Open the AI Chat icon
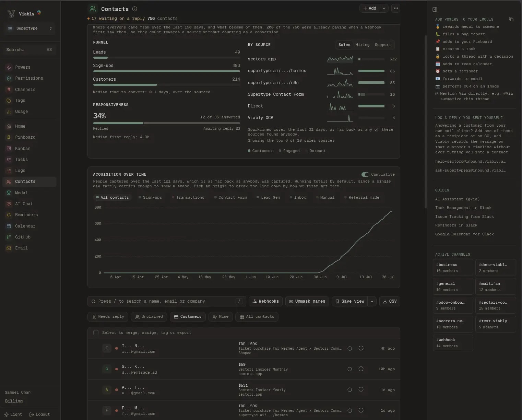This screenshot has height=420, width=522. 9,204
